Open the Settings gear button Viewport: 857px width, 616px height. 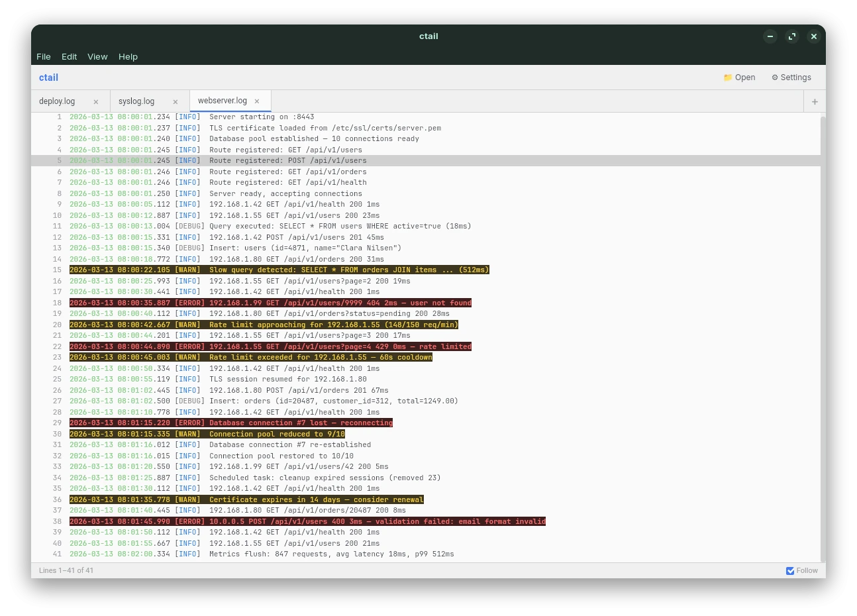tap(791, 77)
